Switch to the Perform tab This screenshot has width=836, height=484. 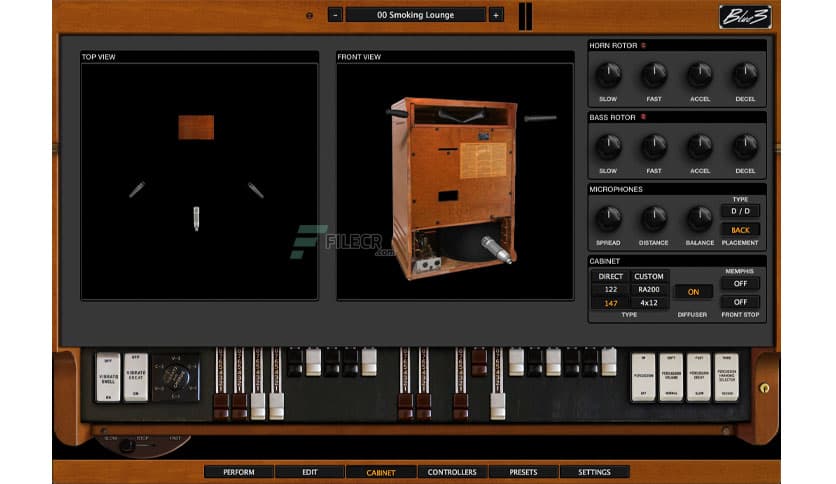coord(238,472)
